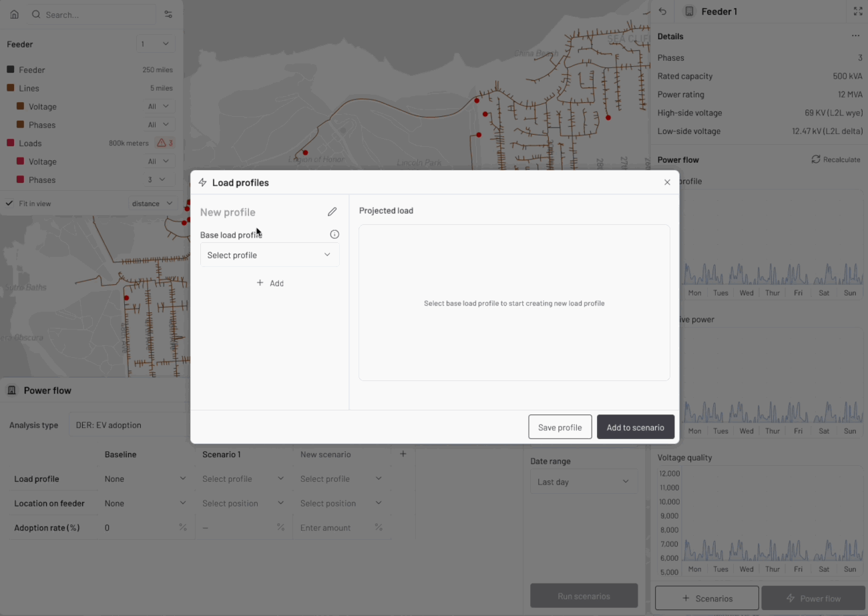Open the distance dropdown near Fit in view
This screenshot has width=868, height=616.
(152, 204)
